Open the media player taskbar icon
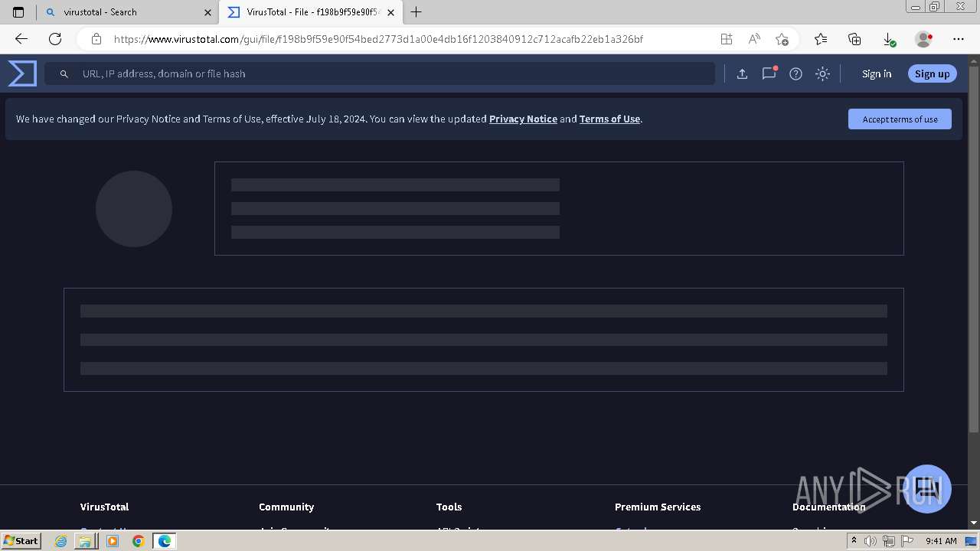Viewport: 980px width, 551px height. pos(113,541)
